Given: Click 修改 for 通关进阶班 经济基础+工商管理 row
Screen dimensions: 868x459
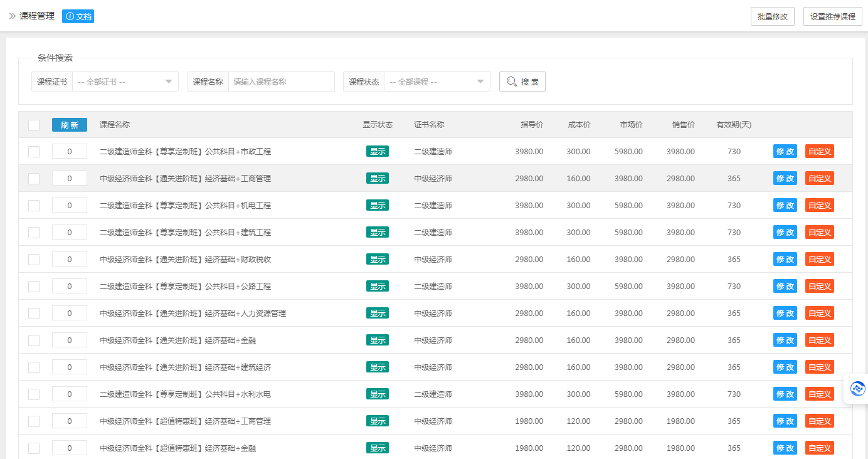Looking at the screenshot, I should tap(785, 178).
